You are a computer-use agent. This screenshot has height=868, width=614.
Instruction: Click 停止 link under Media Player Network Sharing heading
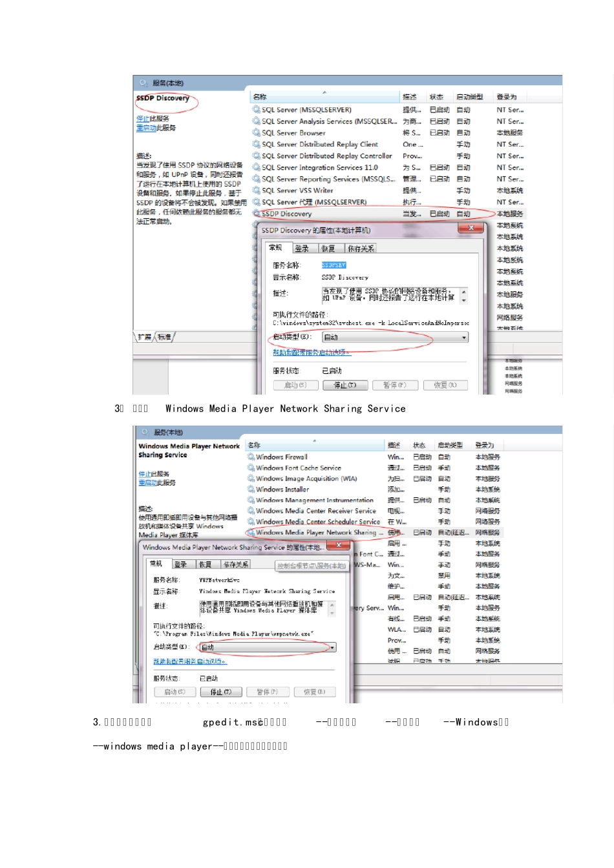click(x=145, y=474)
